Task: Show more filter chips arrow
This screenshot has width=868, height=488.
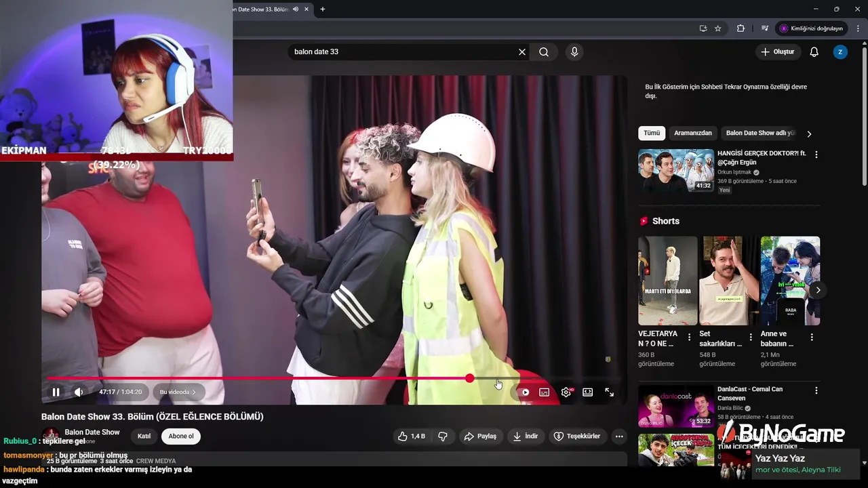Action: [x=809, y=134]
